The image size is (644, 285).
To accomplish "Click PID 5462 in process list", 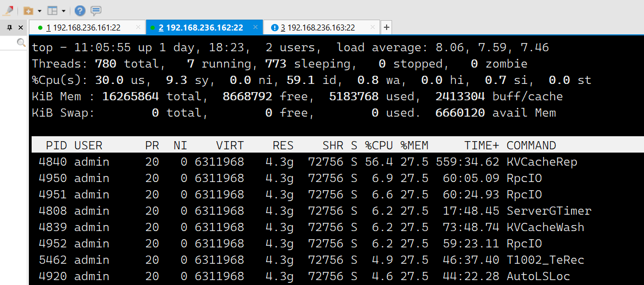I will coord(52,260).
